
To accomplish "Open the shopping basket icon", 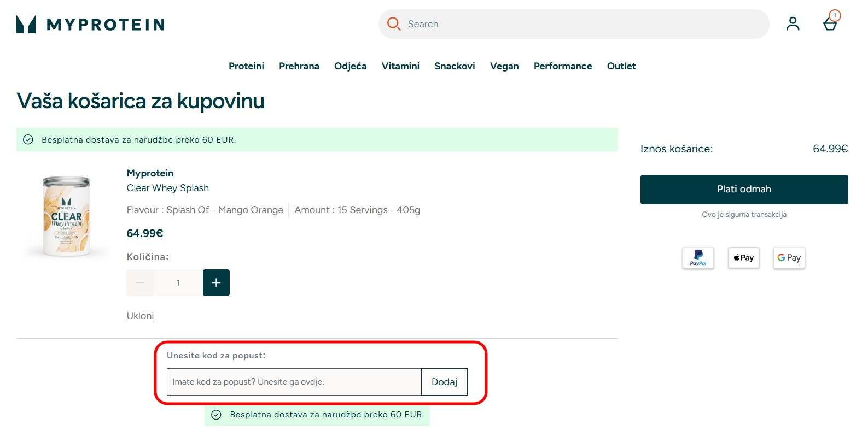I will coord(830,24).
